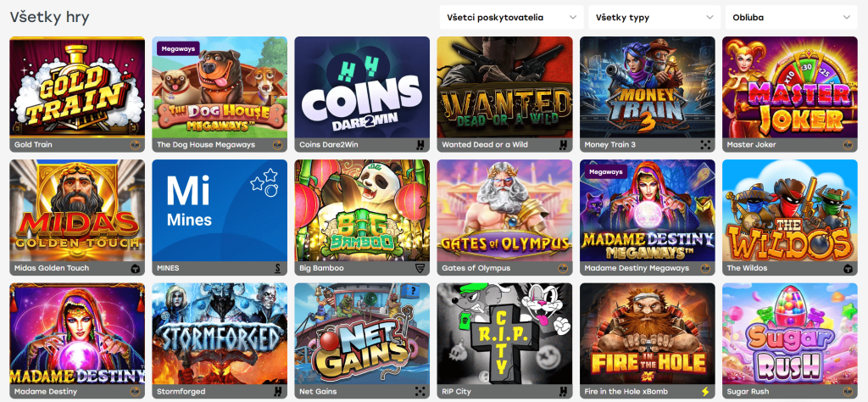
Task: Expand the Všetky typy filter
Action: tap(654, 17)
